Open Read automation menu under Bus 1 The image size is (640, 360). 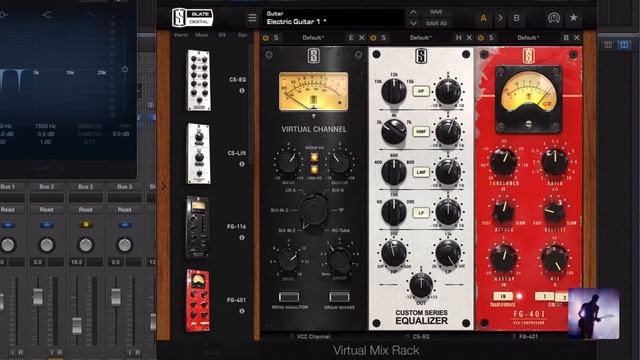pyautogui.click(x=8, y=209)
